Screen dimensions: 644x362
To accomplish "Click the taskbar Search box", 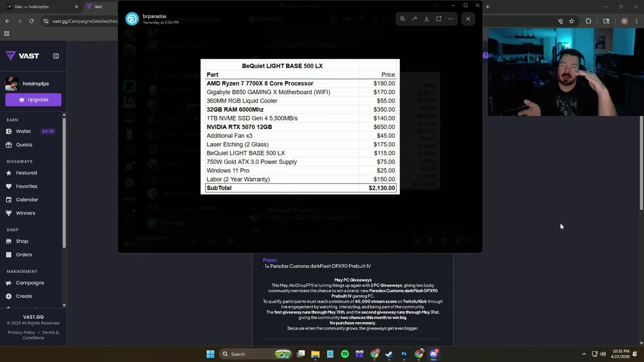I will (256, 354).
